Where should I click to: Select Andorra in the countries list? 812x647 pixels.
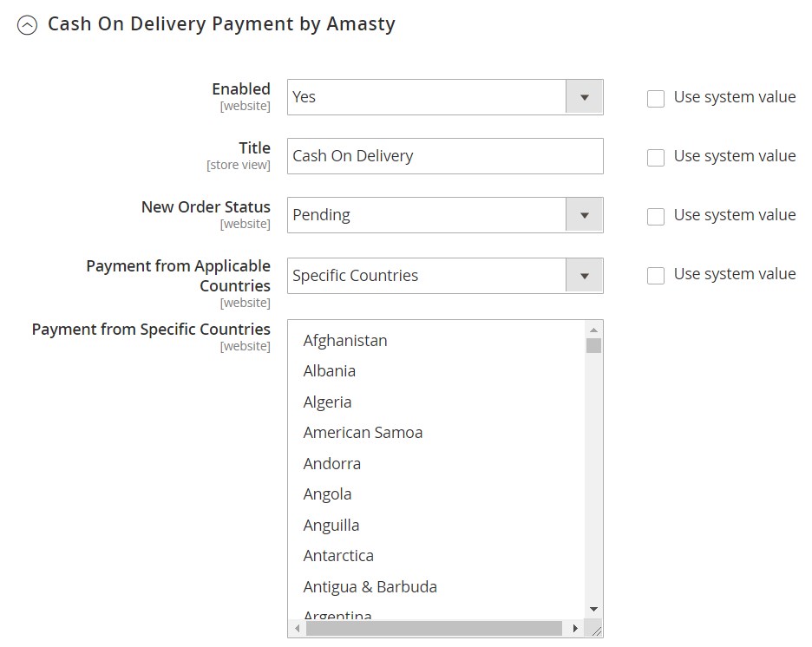click(332, 464)
